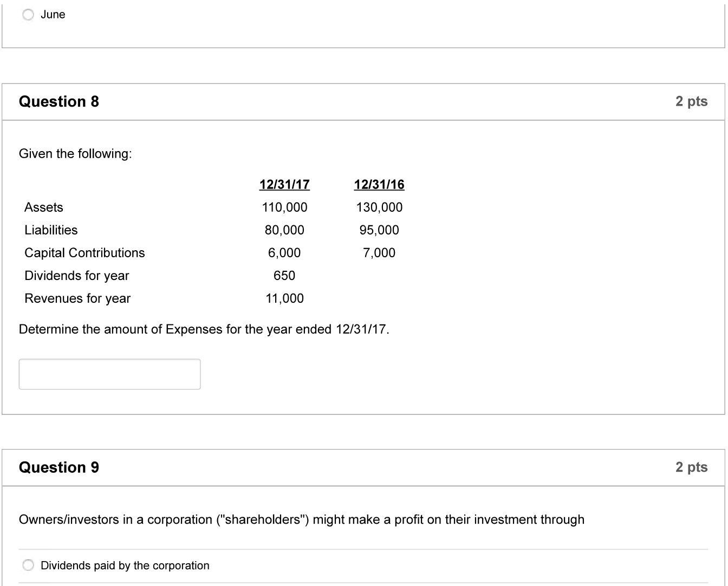Select the June radio button
Image resolution: width=728 pixels, height=586 pixels.
click(x=28, y=15)
